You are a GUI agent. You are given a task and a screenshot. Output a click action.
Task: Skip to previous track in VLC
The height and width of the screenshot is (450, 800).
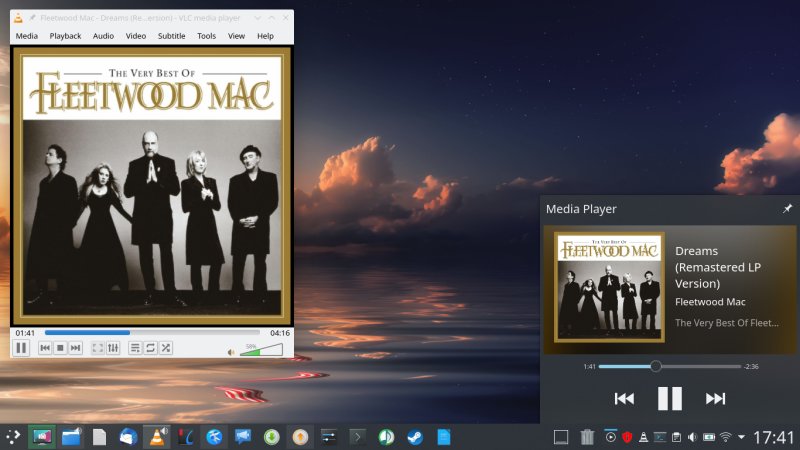(45, 348)
